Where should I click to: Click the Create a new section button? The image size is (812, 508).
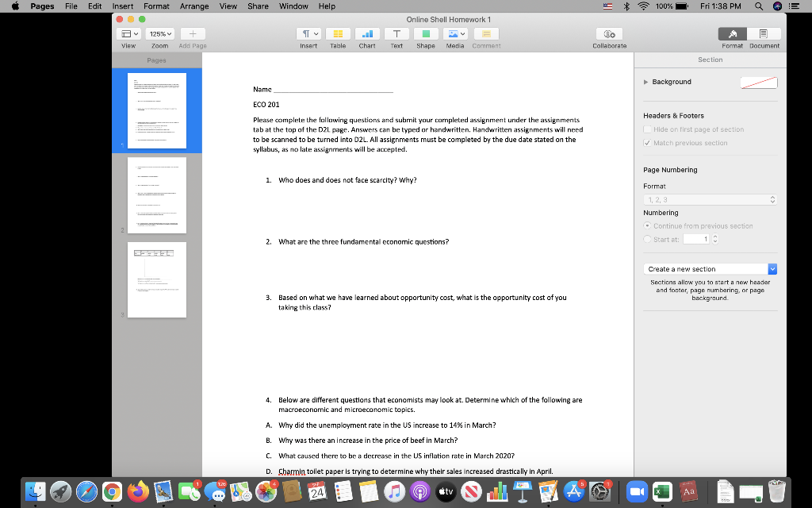click(710, 268)
